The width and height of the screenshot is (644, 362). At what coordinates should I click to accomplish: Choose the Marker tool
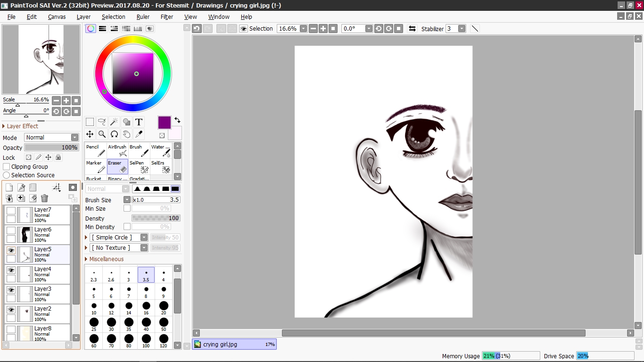tap(96, 166)
